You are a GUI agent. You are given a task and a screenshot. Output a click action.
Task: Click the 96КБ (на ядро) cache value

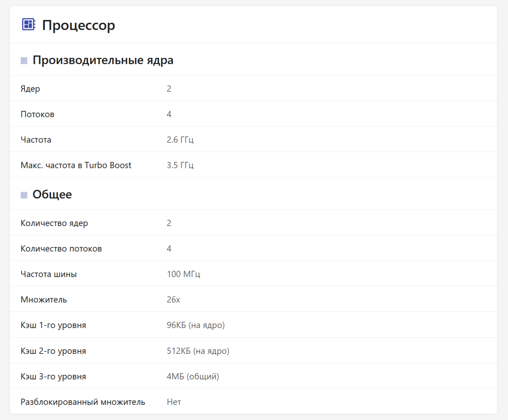(195, 325)
